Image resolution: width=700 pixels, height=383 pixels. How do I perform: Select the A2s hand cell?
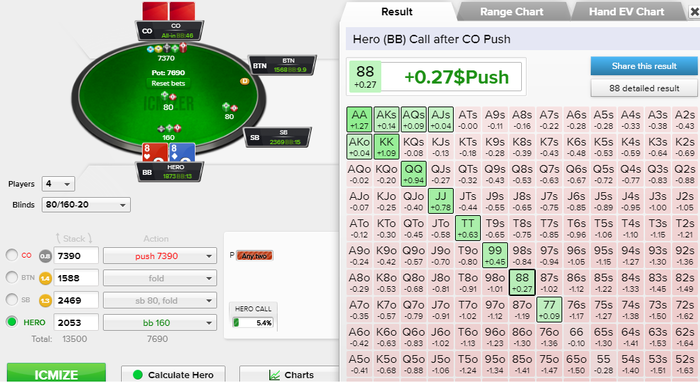(685, 119)
